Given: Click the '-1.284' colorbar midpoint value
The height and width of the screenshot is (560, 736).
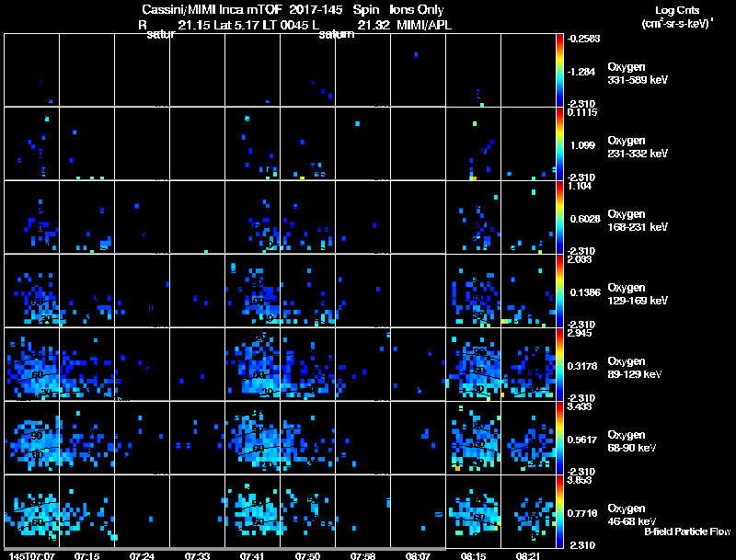Looking at the screenshot, I should point(581,72).
